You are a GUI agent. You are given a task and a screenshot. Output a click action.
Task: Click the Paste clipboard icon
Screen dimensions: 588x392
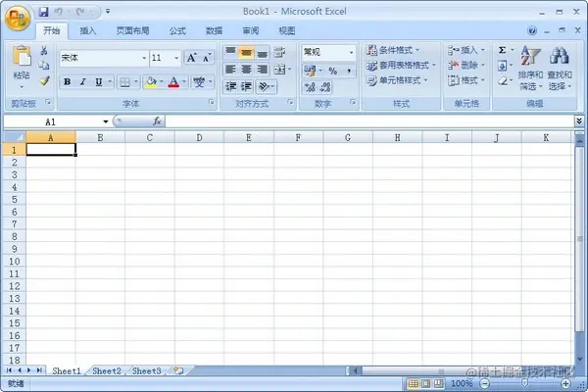[x=22, y=57]
